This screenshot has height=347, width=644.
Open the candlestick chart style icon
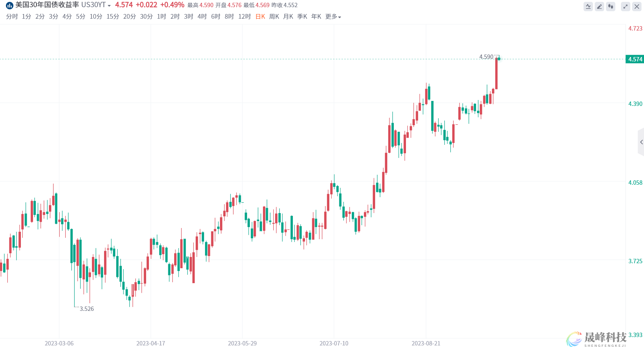coord(611,6)
